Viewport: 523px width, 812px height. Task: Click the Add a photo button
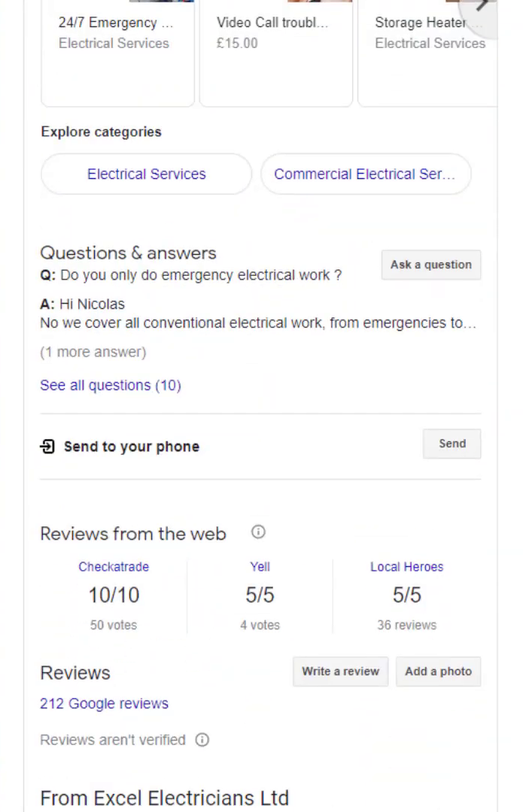coord(439,671)
